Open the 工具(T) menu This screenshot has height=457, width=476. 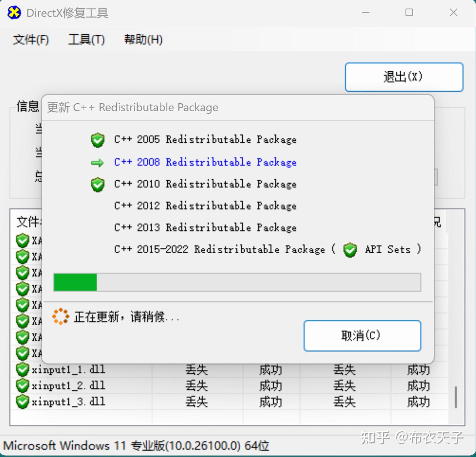86,40
